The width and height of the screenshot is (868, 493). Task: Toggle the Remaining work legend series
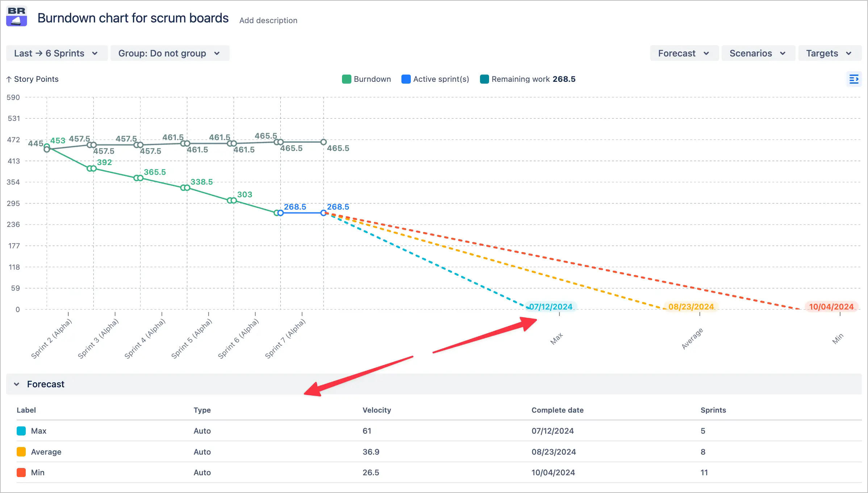point(527,79)
